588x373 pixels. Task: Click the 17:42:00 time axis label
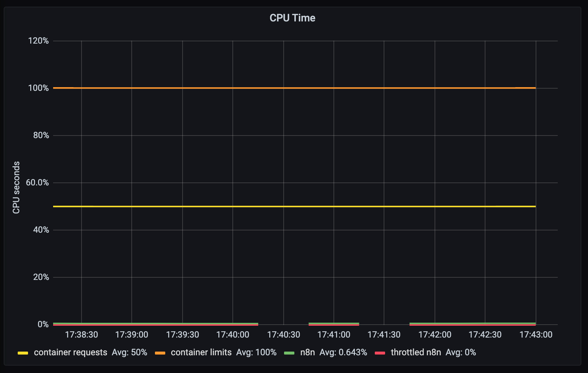point(435,335)
